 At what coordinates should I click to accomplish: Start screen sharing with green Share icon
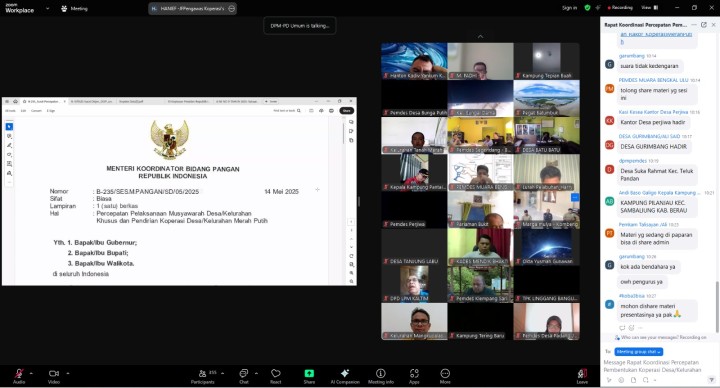point(309,373)
